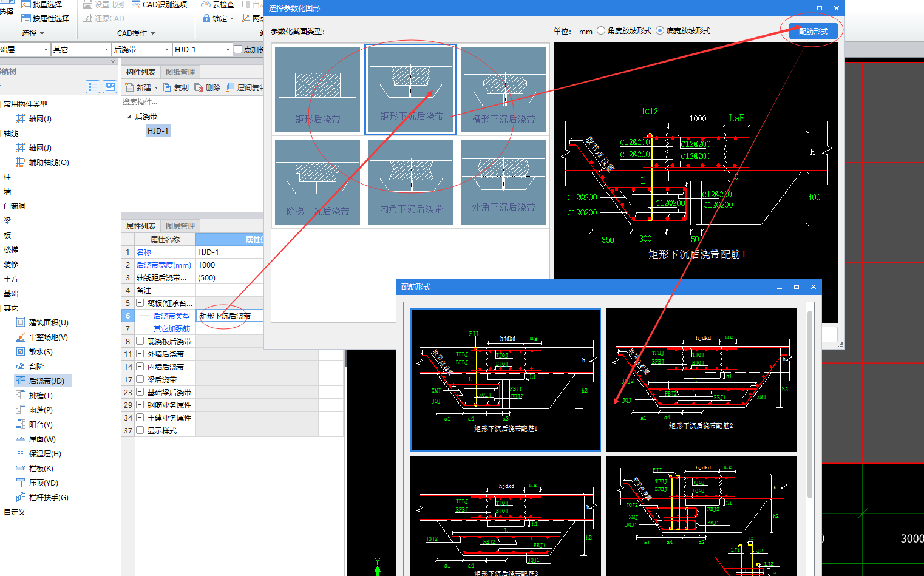The image size is (924, 576).
Task: Select 栏板(K) in navigation tree
Action: (35, 468)
